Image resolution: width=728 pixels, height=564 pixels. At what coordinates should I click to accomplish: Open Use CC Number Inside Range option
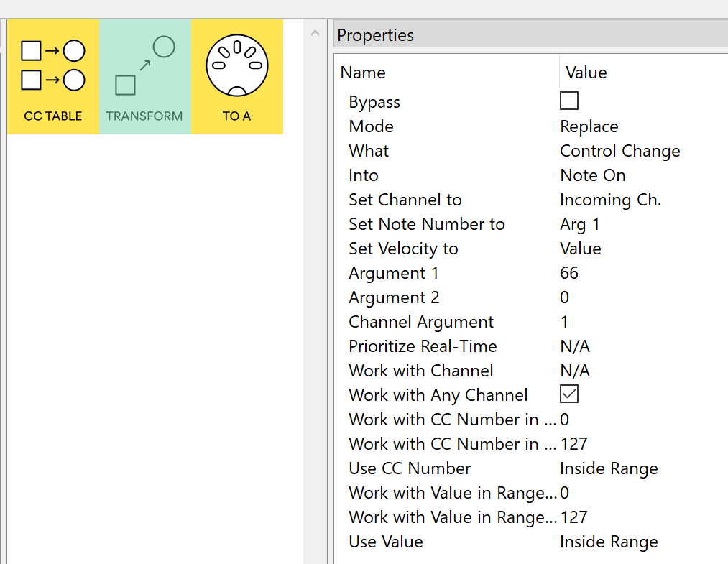(609, 468)
